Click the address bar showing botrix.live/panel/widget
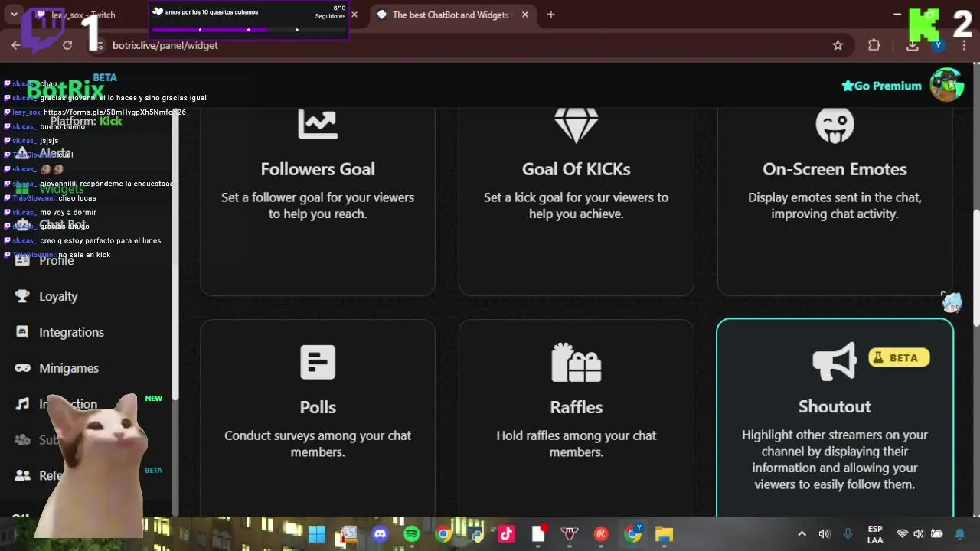The width and height of the screenshot is (980, 551). tap(459, 45)
